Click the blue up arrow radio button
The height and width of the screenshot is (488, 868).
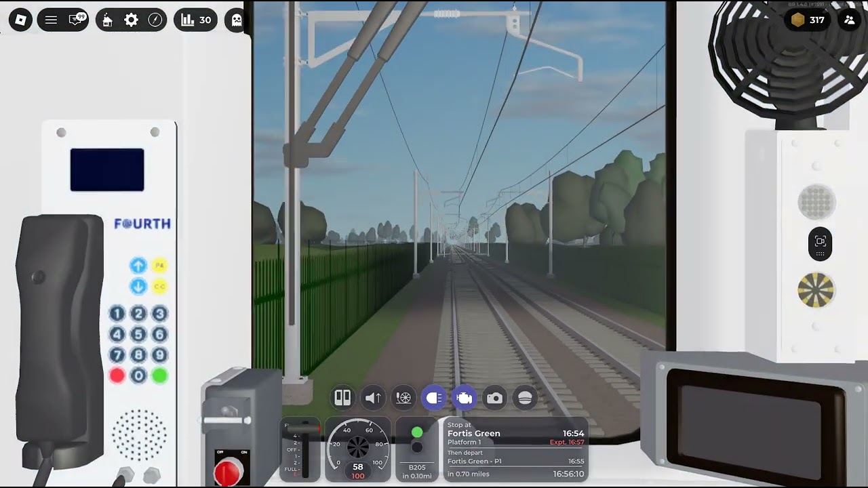[138, 266]
